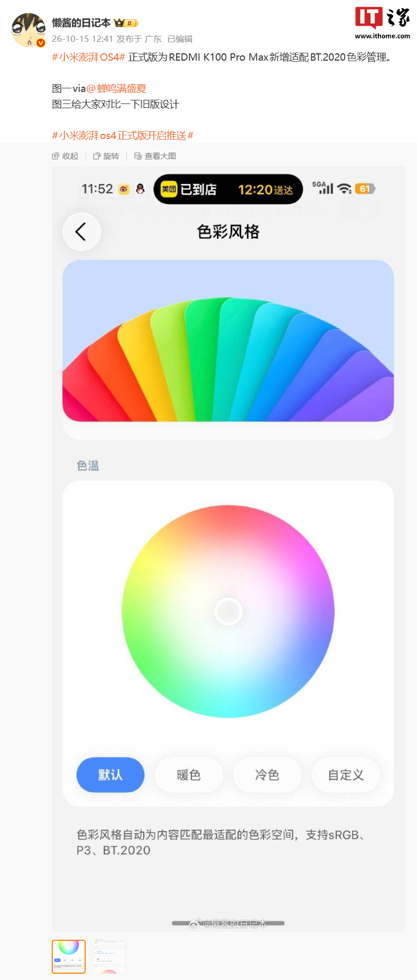The height and width of the screenshot is (980, 417).
Task: Tap the back arrow button
Action: (x=82, y=232)
